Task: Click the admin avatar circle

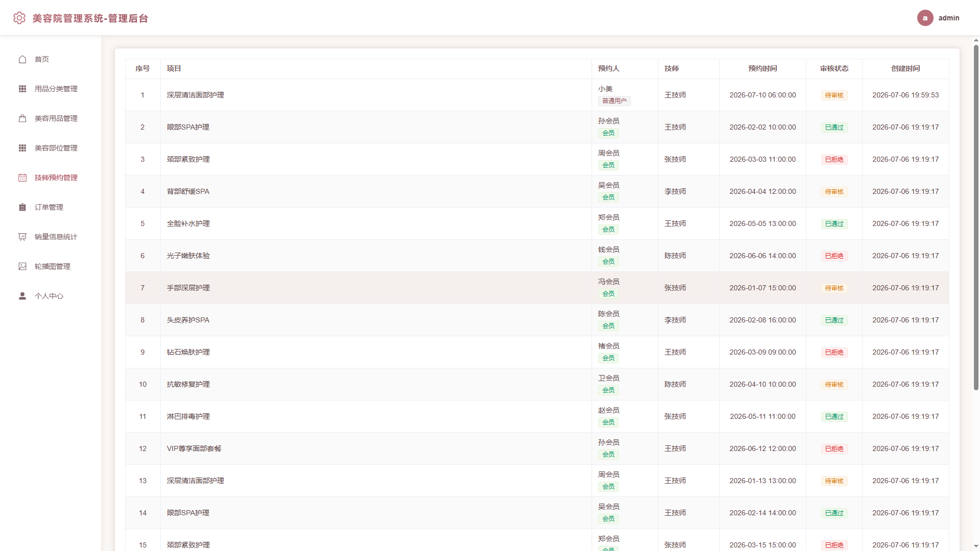Action: (x=925, y=18)
